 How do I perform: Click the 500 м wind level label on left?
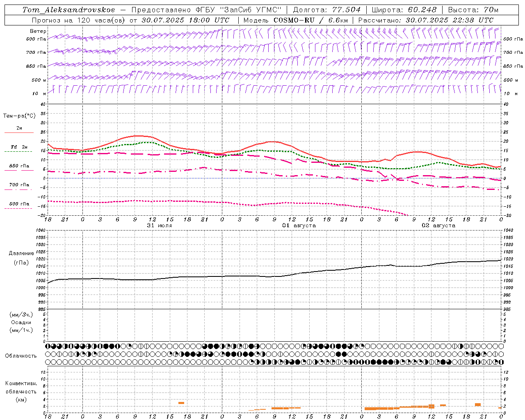click(x=39, y=80)
